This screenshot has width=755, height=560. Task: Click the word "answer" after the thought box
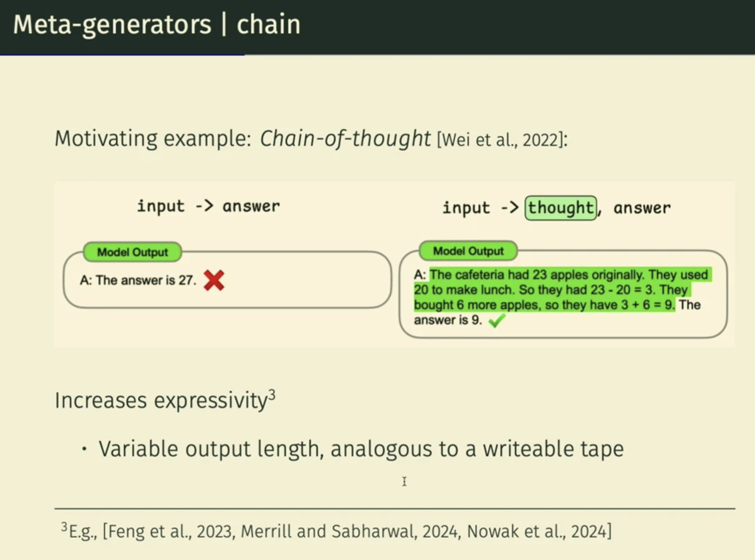pos(642,208)
